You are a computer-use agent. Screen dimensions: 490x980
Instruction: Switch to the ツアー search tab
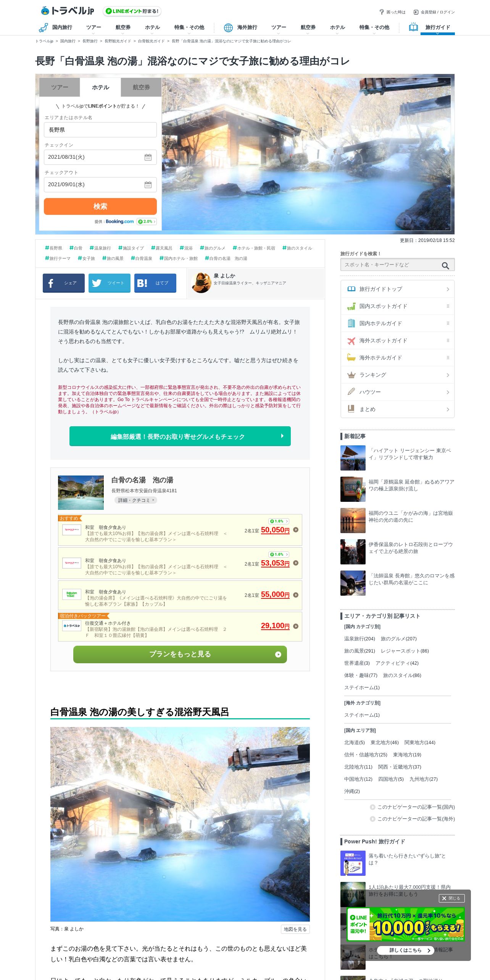(x=60, y=87)
